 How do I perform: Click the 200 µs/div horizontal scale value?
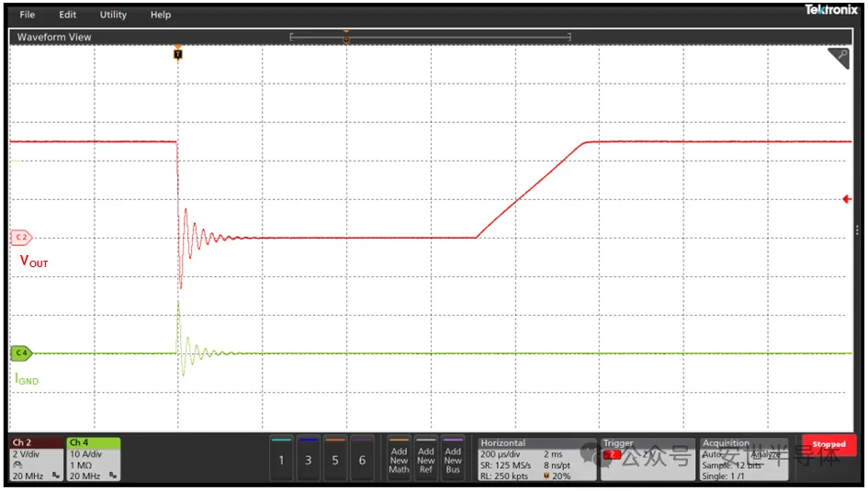point(500,454)
